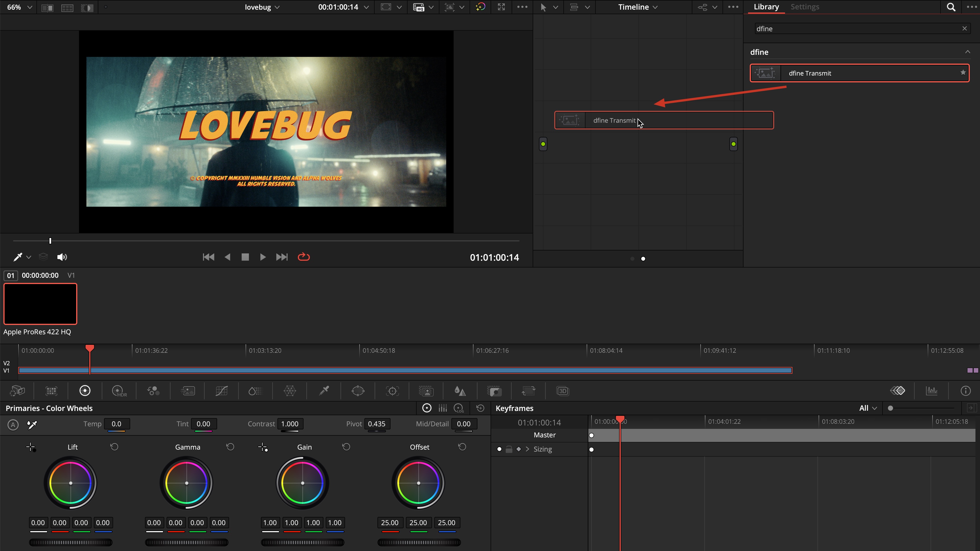
Task: Open the Curves palette
Action: (x=221, y=391)
